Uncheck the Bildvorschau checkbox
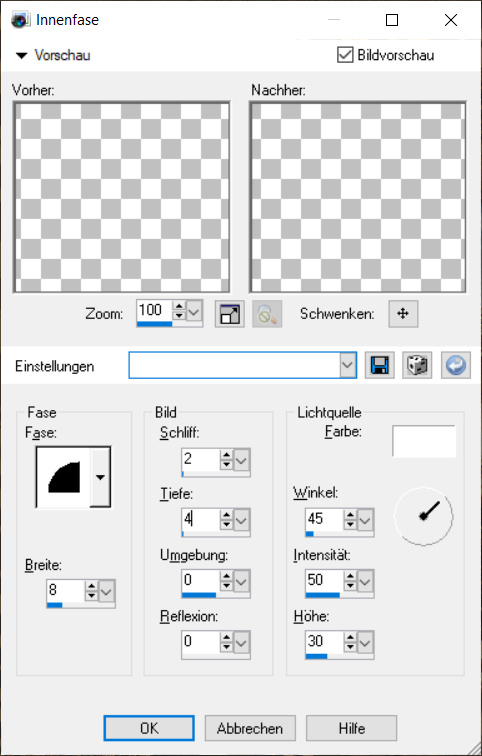482x756 pixels. (345, 55)
